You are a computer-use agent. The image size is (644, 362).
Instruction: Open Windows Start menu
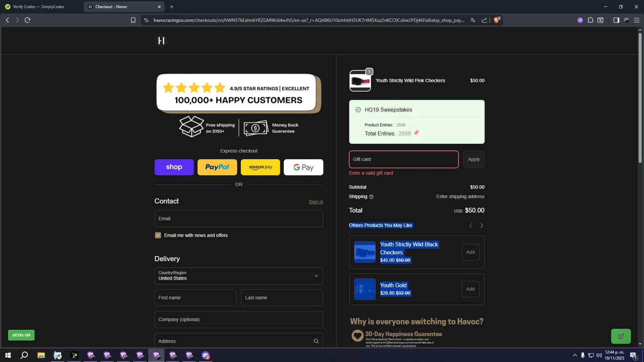click(x=8, y=355)
